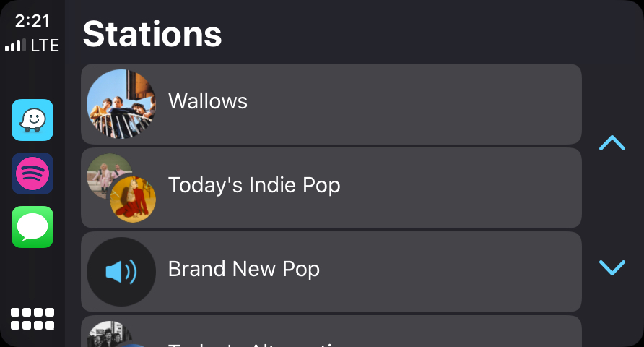This screenshot has height=347, width=644.
Task: Open the Messages app
Action: click(32, 227)
